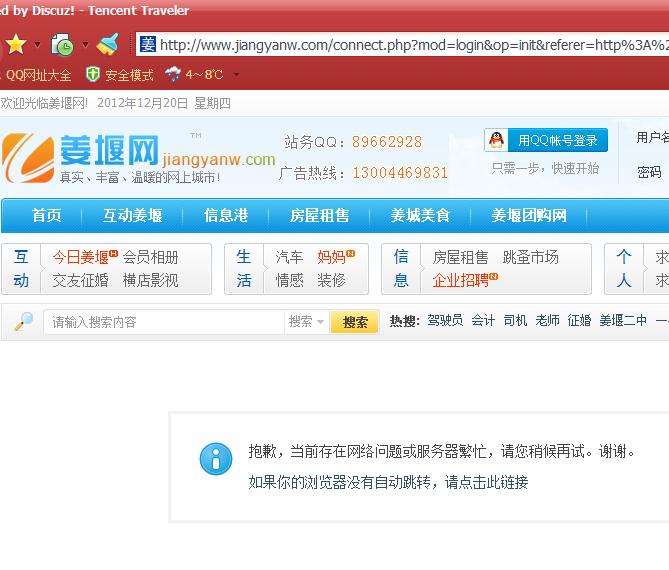The width and height of the screenshot is (669, 570).
Task: Expand the weather 4~8℃ dropdown arrow
Action: [x=236, y=75]
